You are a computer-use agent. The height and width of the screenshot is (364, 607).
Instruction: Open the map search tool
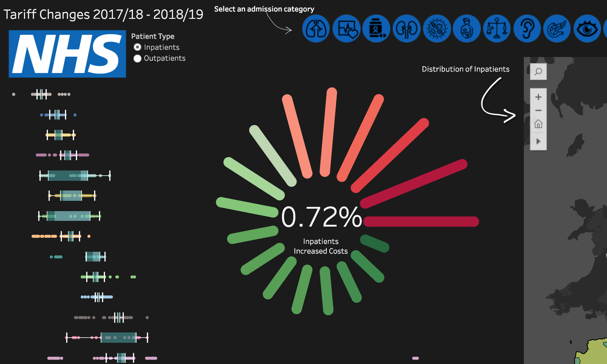(538, 72)
